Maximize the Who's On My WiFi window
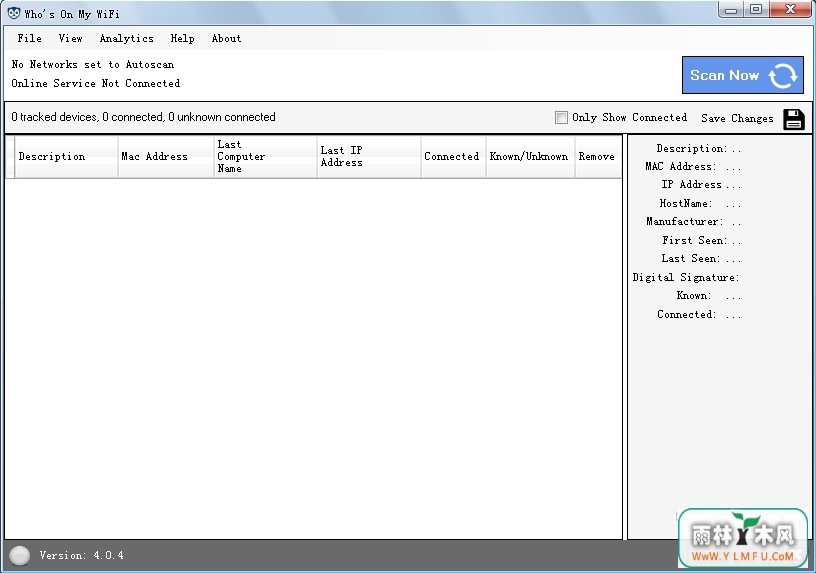Viewport: 816px width, 573px height. [756, 10]
